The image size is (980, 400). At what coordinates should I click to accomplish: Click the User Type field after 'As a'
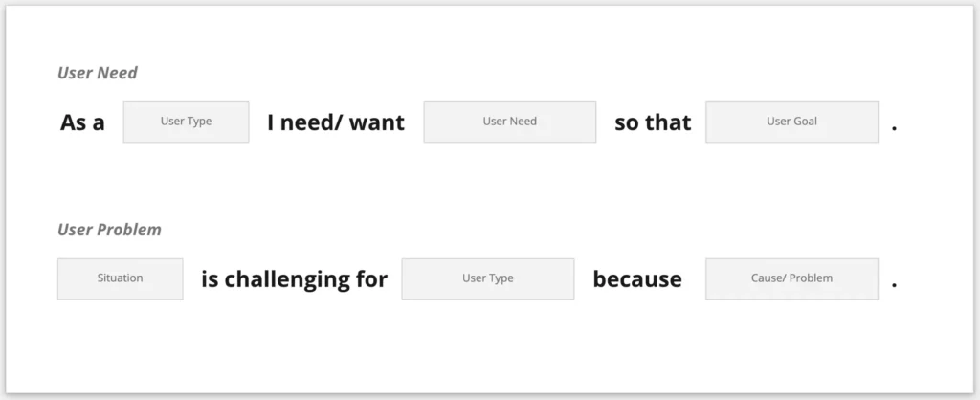(186, 122)
